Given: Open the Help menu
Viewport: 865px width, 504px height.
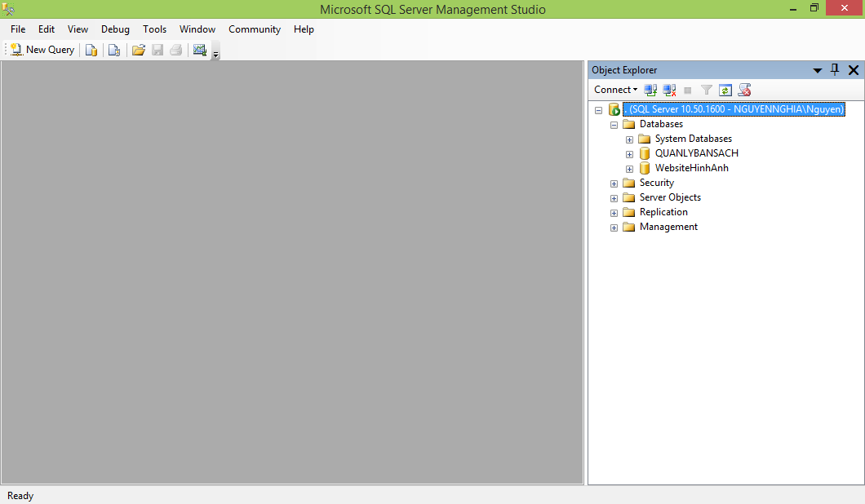Looking at the screenshot, I should [304, 29].
